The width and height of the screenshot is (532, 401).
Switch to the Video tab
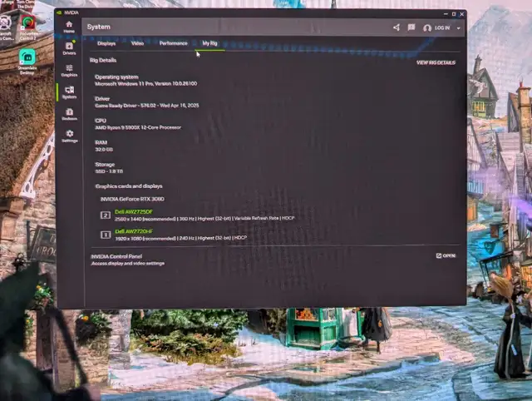137,43
